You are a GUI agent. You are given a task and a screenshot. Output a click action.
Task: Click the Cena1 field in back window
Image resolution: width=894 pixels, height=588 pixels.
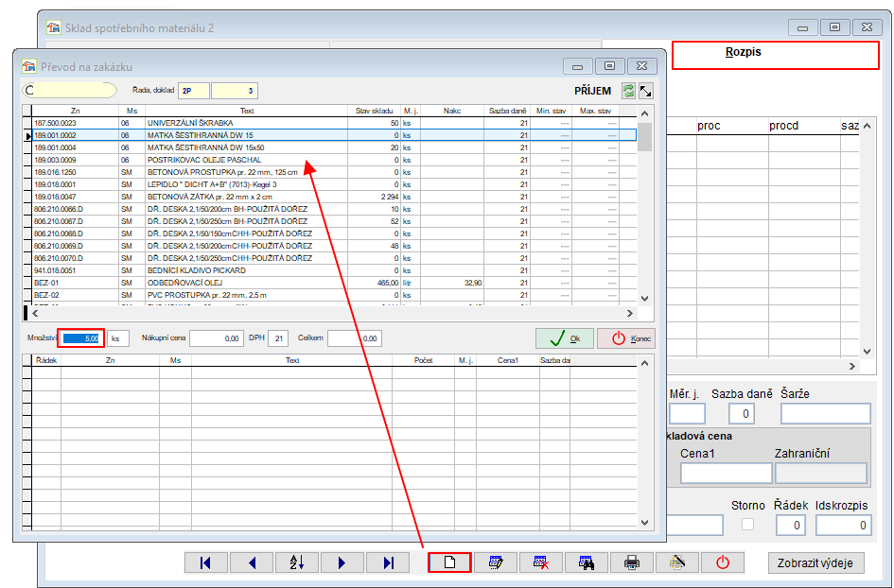pyautogui.click(x=726, y=474)
